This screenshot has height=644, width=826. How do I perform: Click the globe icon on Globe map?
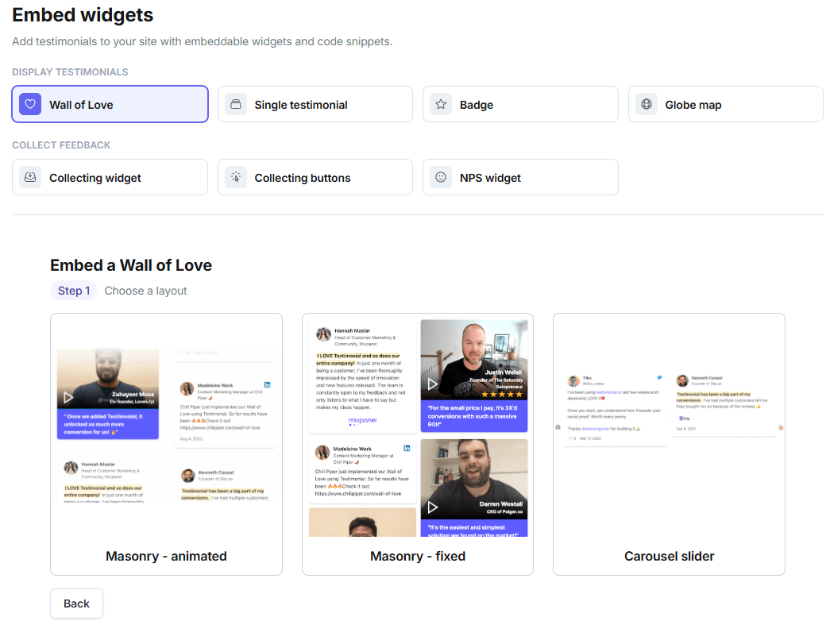point(647,104)
